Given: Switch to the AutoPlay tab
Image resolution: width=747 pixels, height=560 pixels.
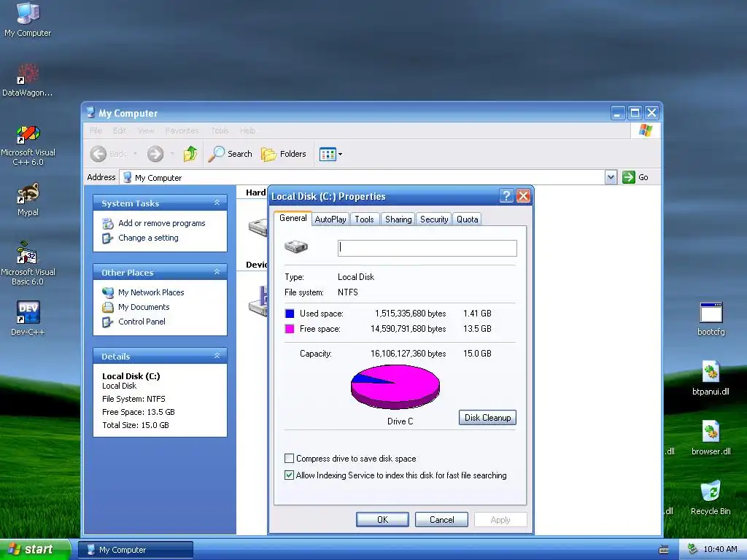Looking at the screenshot, I should 330,219.
